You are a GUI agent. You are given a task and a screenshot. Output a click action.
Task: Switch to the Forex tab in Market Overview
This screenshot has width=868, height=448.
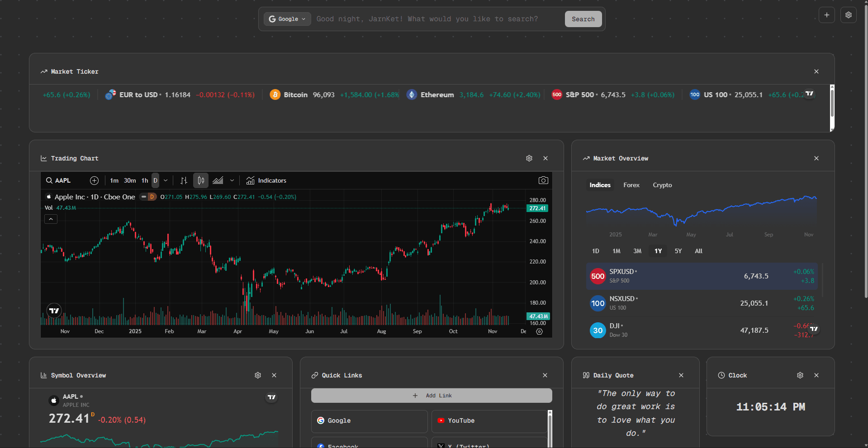click(631, 185)
